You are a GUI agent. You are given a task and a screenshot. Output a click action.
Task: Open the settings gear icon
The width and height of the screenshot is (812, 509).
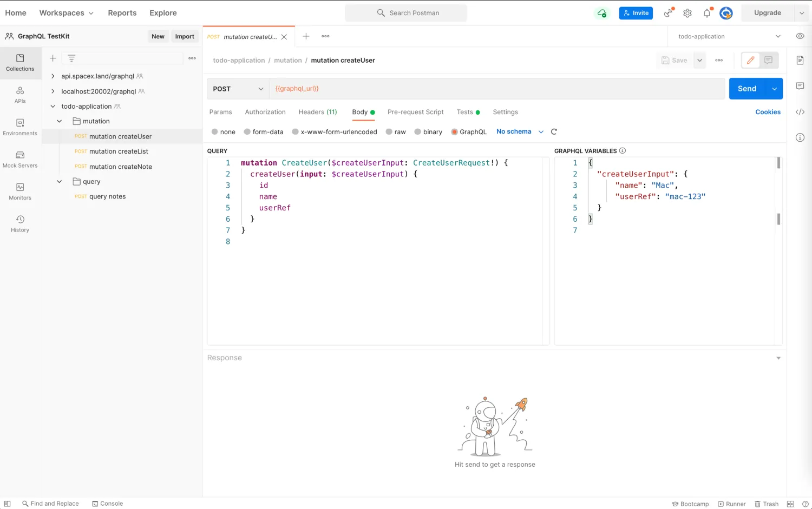tap(687, 13)
